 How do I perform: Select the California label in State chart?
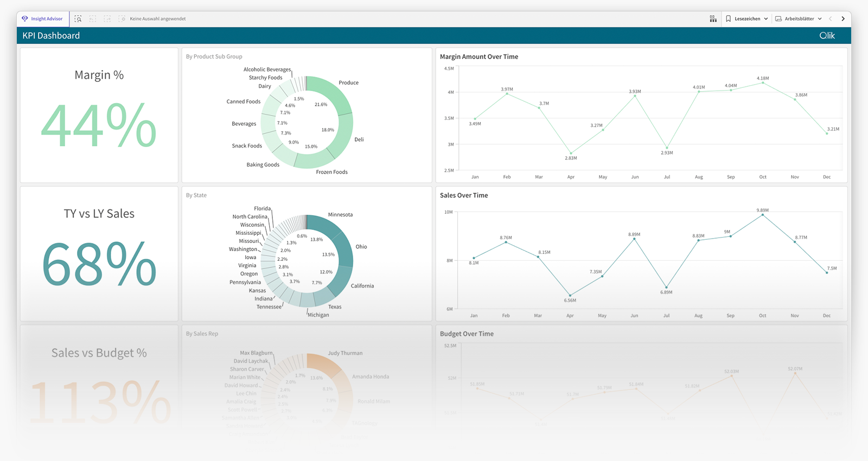click(x=362, y=286)
